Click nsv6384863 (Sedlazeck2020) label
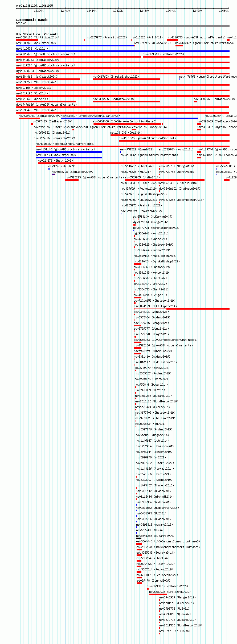The width and height of the screenshot is (237, 644). 37,77
